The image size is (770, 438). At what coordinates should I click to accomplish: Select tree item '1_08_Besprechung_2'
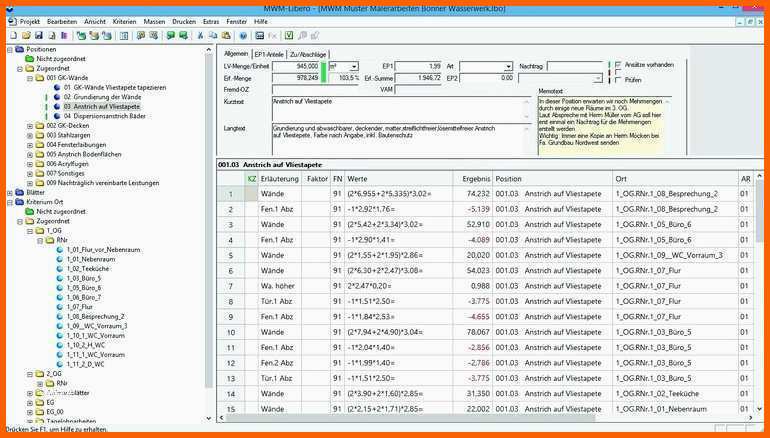95,317
